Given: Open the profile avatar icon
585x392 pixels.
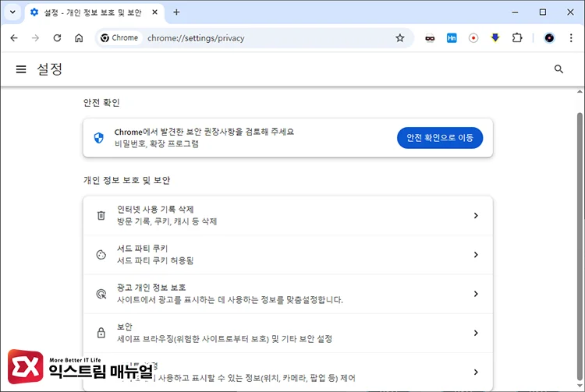Looking at the screenshot, I should (x=549, y=38).
